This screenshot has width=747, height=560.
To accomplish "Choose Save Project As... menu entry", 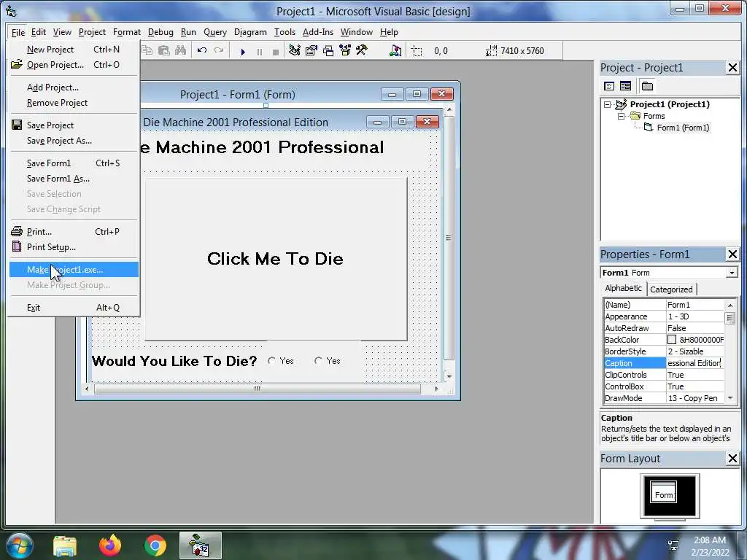I will click(74, 141).
